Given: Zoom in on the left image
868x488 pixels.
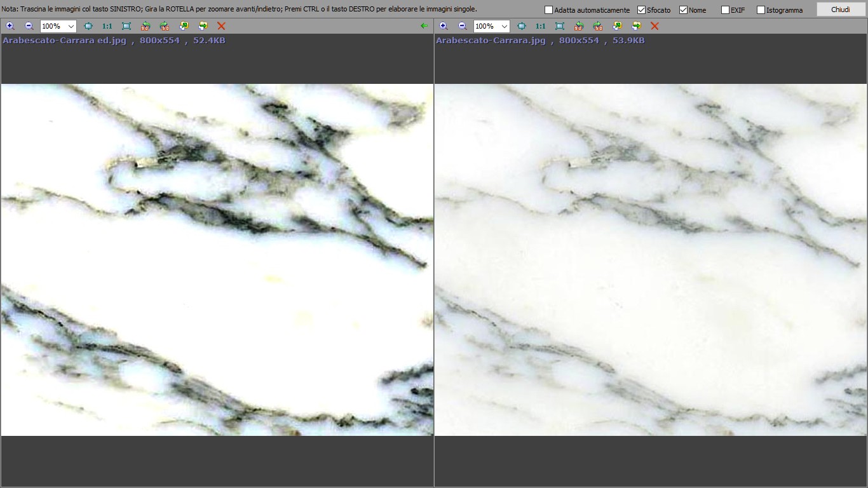Looking at the screenshot, I should coord(10,26).
